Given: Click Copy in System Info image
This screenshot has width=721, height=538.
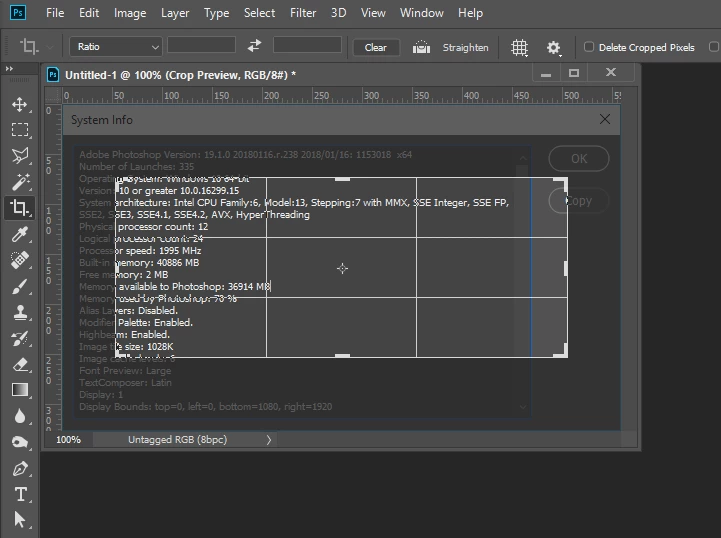Looking at the screenshot, I should [579, 201].
